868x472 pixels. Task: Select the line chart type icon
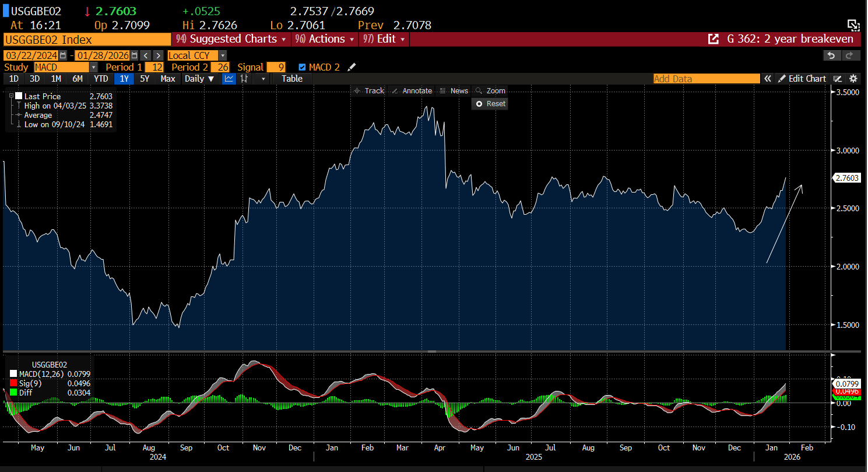[x=229, y=79]
